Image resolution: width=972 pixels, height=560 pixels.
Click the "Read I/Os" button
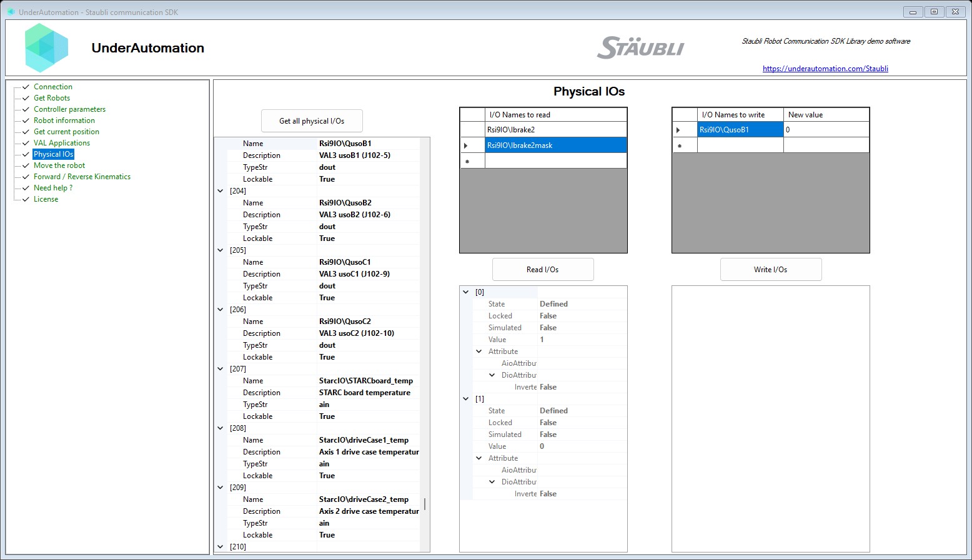click(542, 269)
